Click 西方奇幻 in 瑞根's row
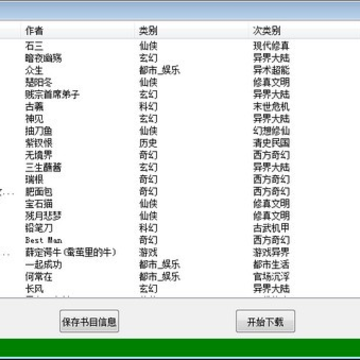The height and width of the screenshot is (360, 360). coord(271,179)
